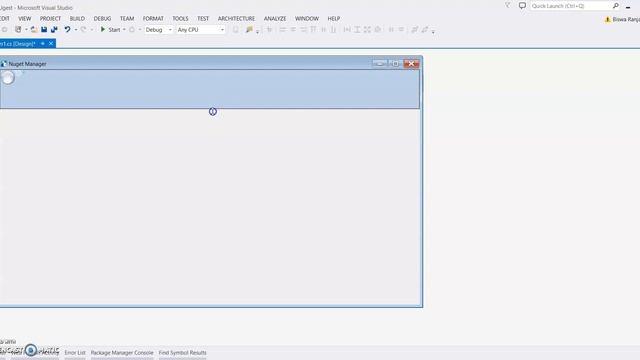Click the Redo icon
Image resolution: width=640 pixels, height=360 pixels.
pos(83,29)
